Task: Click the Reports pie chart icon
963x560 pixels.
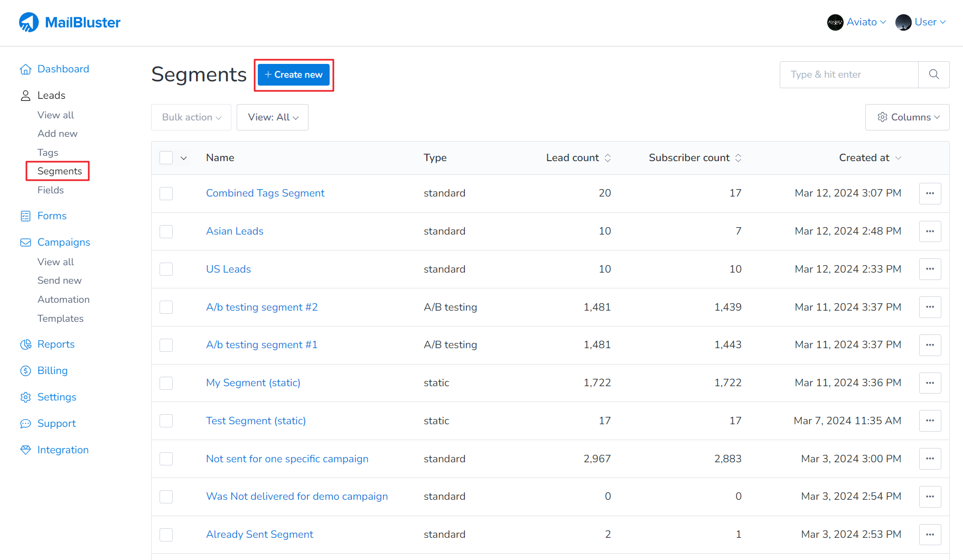Action: [25, 344]
